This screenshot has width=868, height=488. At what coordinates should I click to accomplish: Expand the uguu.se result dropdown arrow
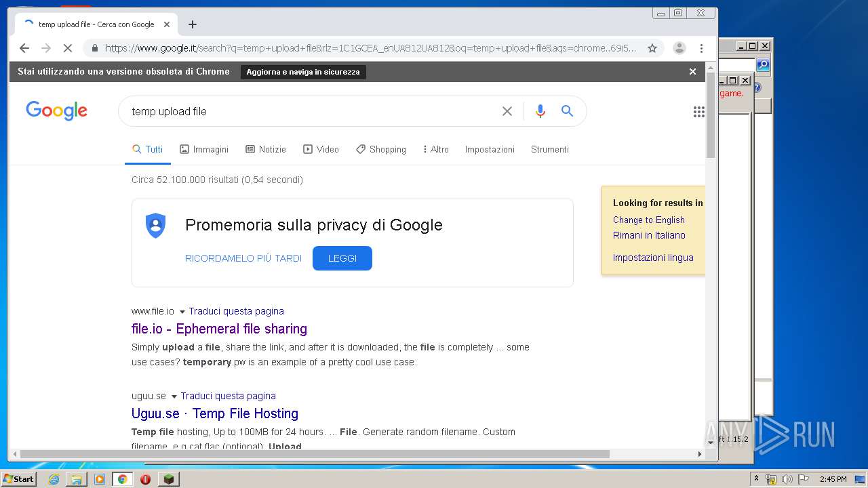[x=174, y=396]
